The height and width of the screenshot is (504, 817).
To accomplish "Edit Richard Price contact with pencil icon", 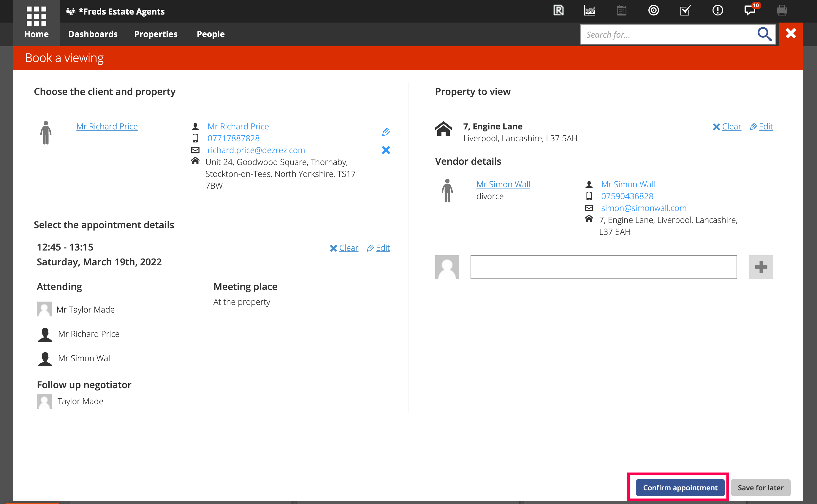I will tap(386, 132).
